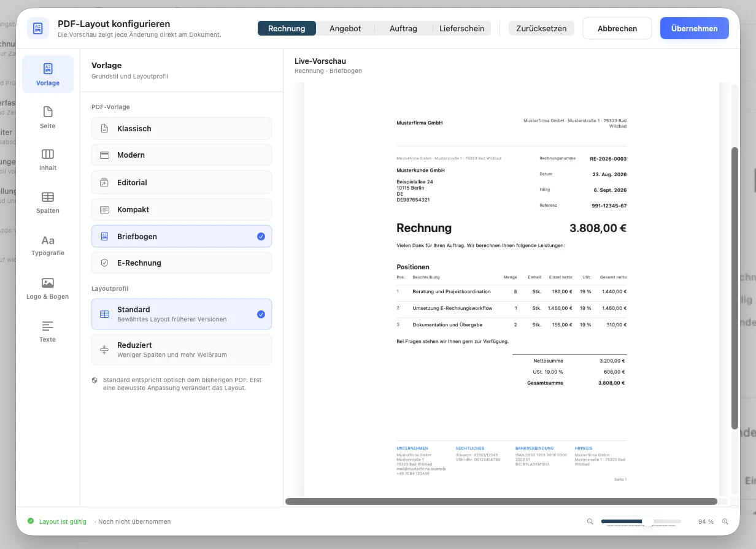Click the Live-Vorschau heading

[320, 61]
